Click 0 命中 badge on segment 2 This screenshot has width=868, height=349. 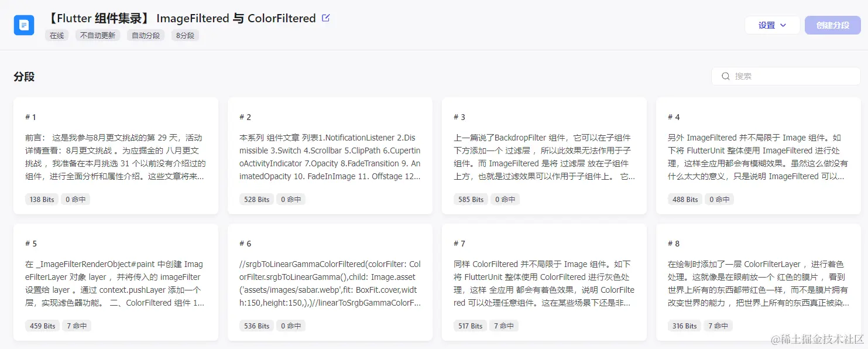291,199
